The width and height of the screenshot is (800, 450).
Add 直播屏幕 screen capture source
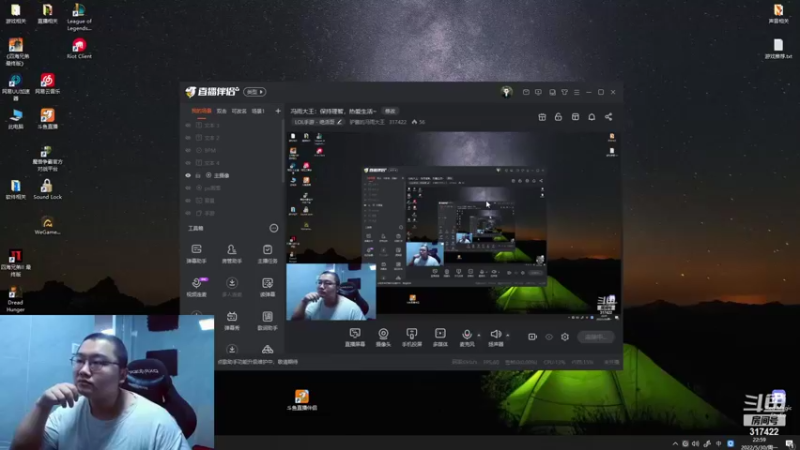point(355,337)
